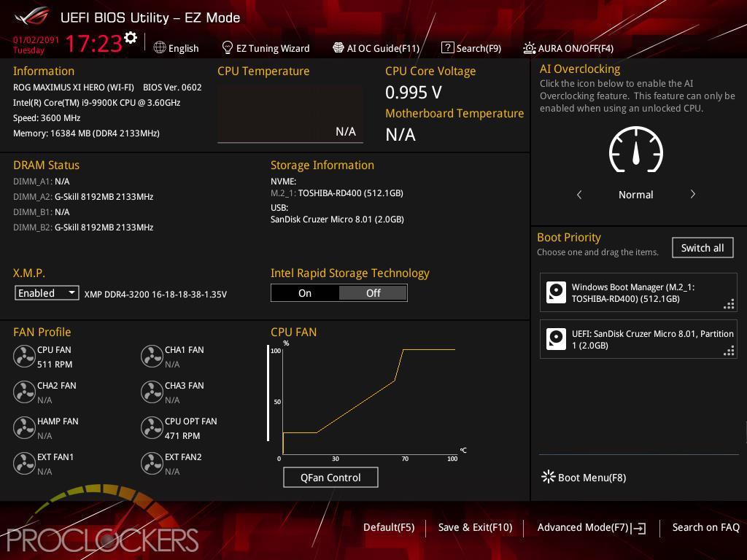Click the globe language icon
The image size is (747, 560).
[160, 47]
